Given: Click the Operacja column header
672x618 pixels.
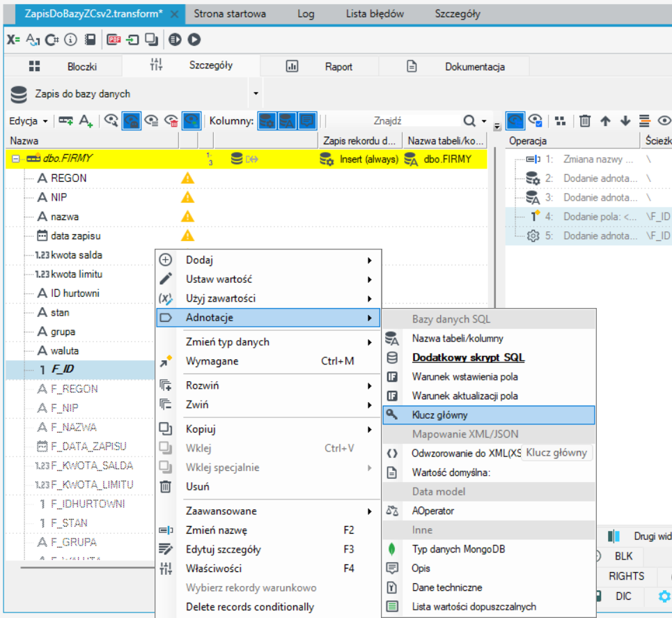Looking at the screenshot, I should (x=572, y=141).
